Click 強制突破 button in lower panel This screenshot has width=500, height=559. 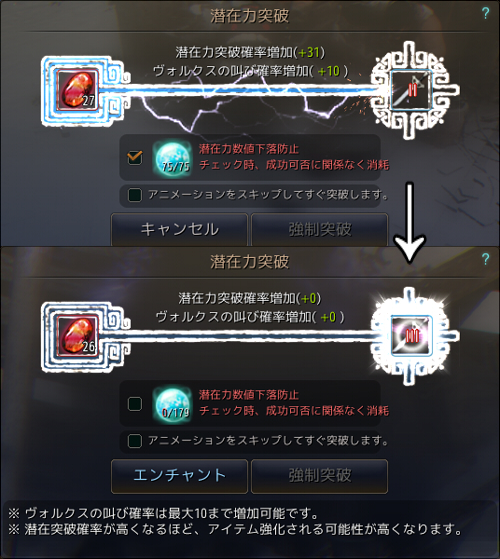(x=320, y=476)
